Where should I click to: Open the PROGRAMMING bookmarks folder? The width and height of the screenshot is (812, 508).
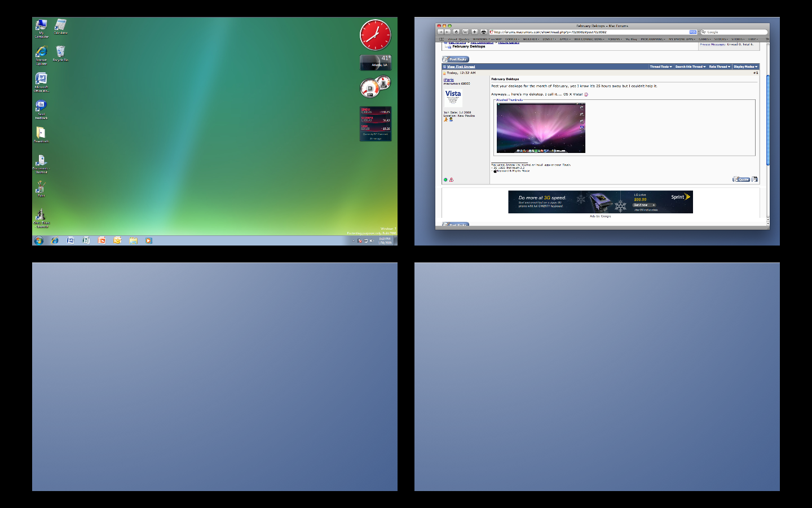[x=653, y=39]
